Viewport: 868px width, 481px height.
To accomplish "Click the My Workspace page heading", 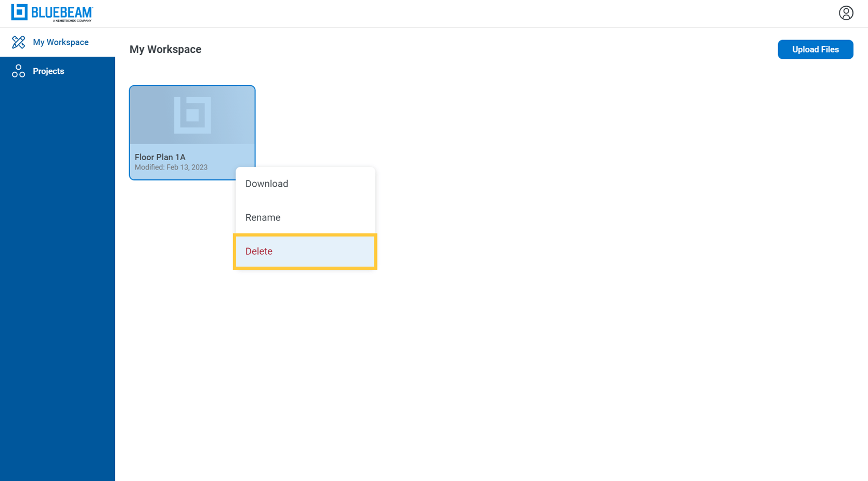I will [x=165, y=49].
